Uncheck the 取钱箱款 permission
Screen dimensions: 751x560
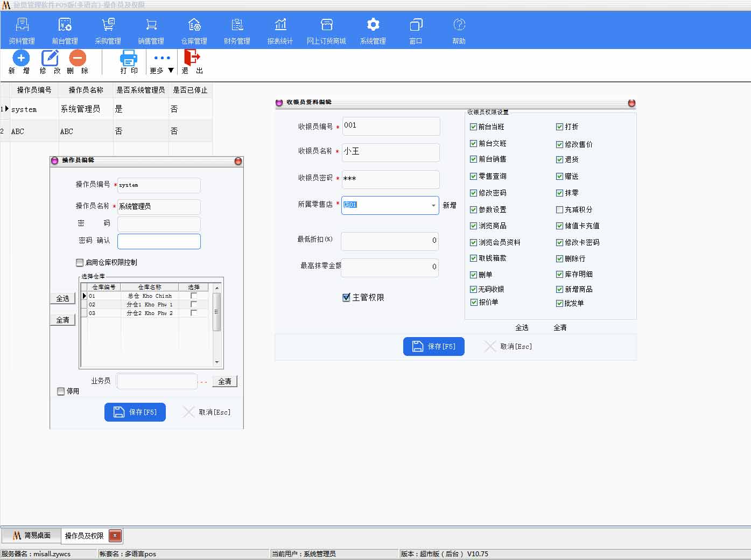474,258
